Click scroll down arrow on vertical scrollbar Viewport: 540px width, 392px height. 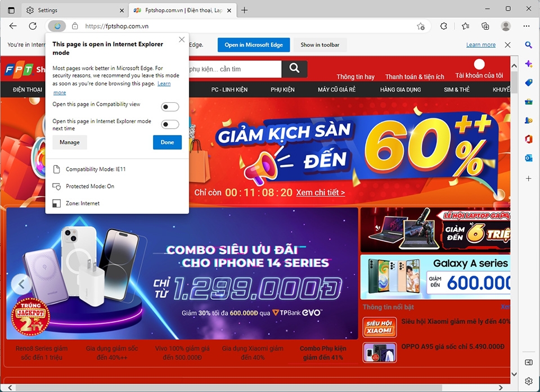pyautogui.click(x=514, y=374)
